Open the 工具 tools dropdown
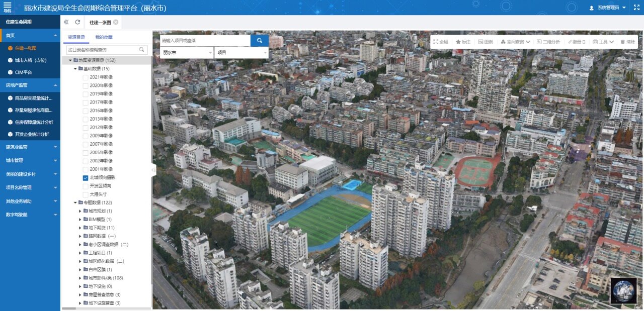 pos(603,42)
